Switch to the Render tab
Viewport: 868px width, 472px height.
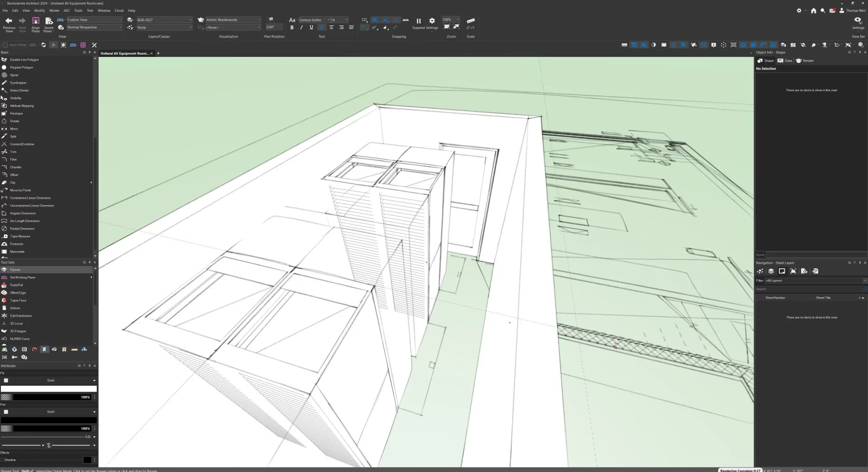[805, 61]
